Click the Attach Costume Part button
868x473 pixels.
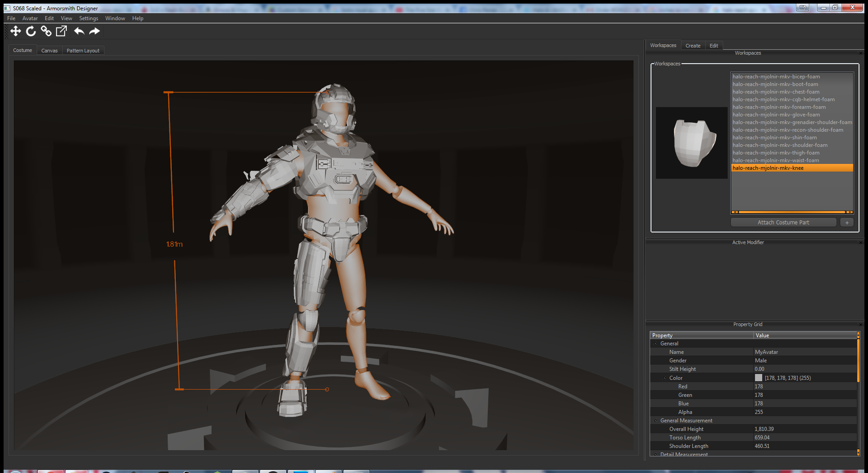[x=783, y=223]
